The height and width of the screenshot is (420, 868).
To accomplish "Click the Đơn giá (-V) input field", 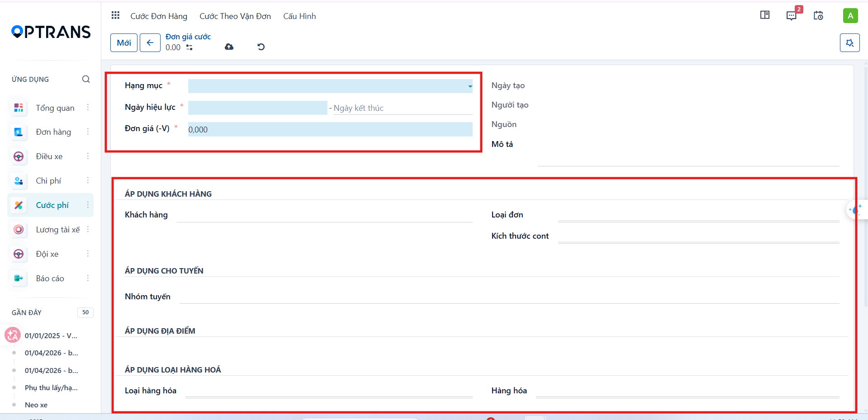I will (330, 129).
